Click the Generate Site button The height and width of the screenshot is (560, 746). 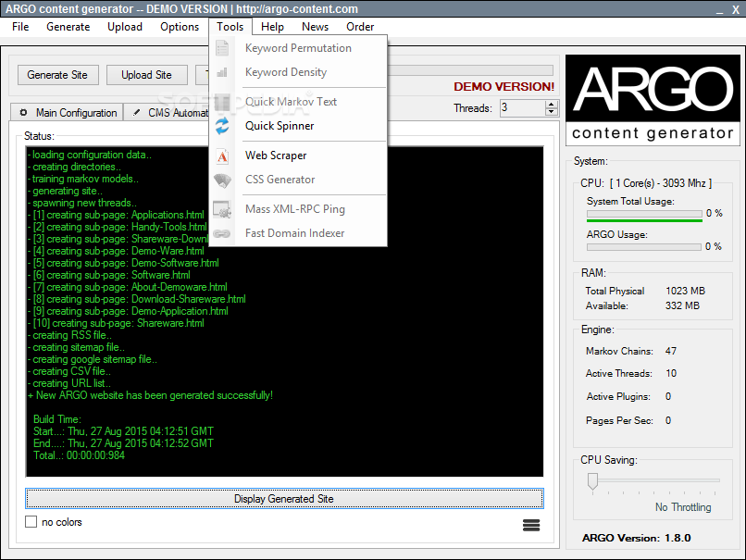pyautogui.click(x=57, y=75)
